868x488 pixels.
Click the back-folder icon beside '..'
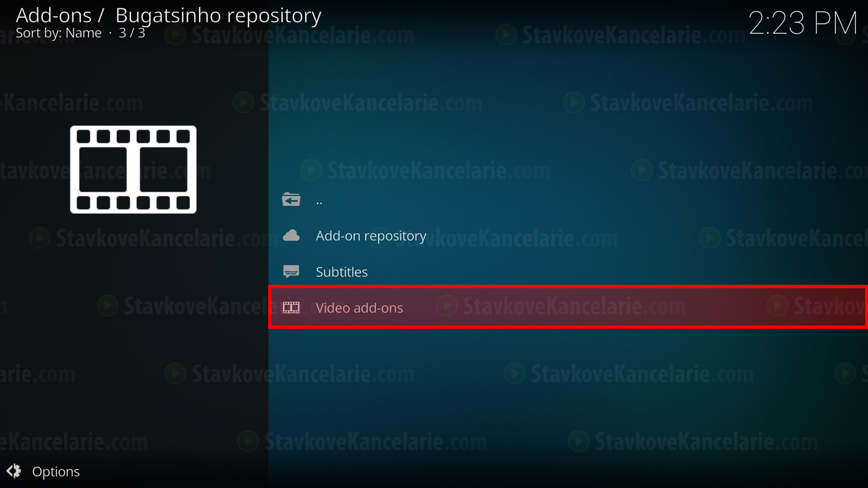291,199
